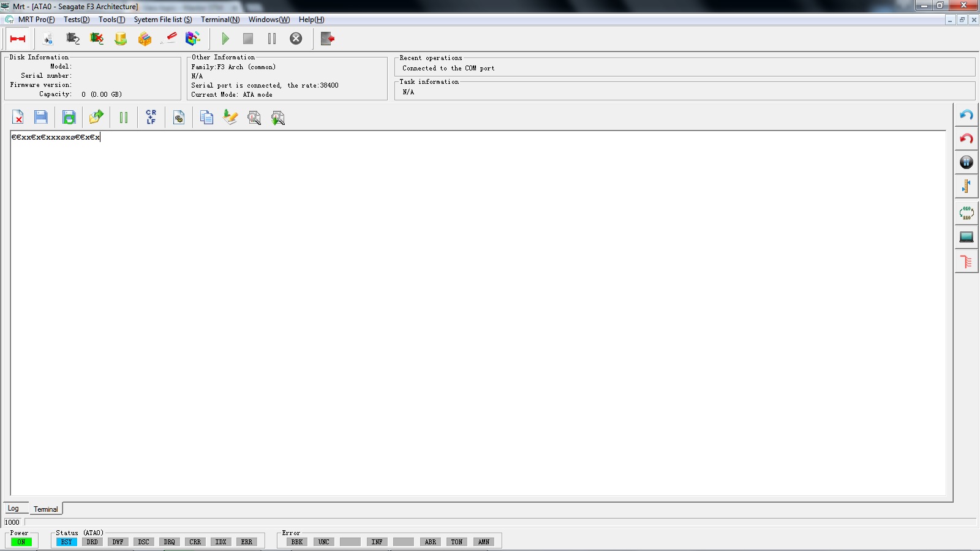Open the Windows(W) menu
Image resolution: width=980 pixels, height=551 pixels.
(269, 20)
